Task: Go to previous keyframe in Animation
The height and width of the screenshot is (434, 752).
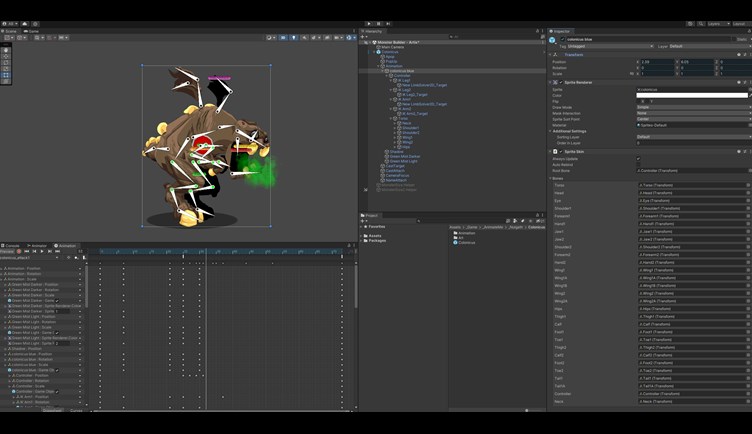Action: coord(35,251)
